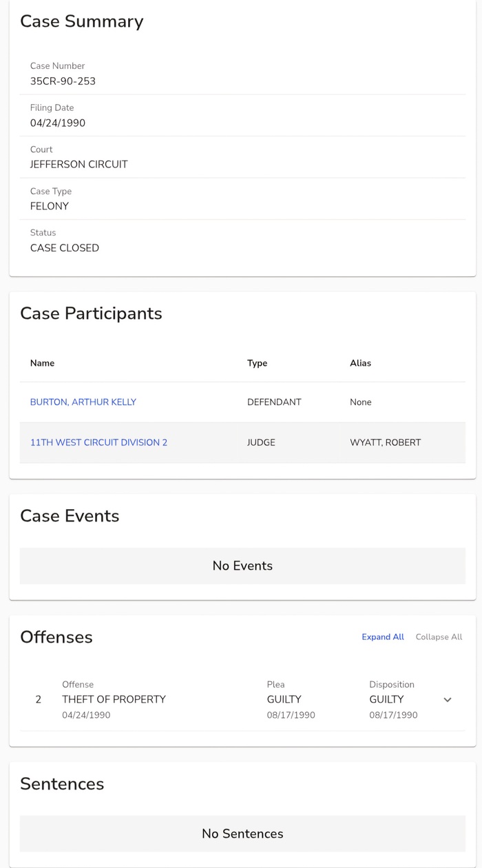This screenshot has width=482, height=868.
Task: Click Collapse All in Offenses
Action: click(x=439, y=637)
